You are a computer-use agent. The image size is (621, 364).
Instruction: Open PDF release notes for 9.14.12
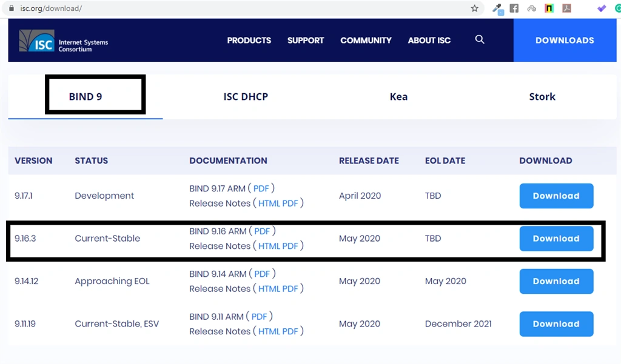coord(290,289)
